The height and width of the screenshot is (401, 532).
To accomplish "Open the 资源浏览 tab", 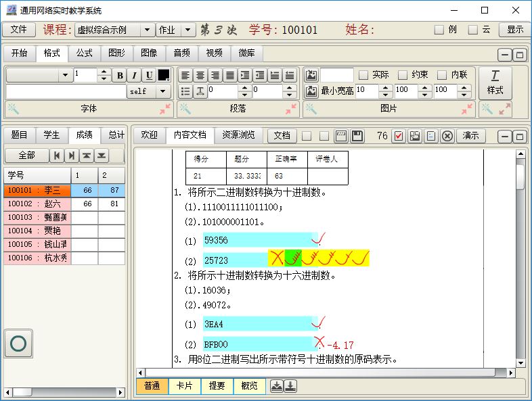I will 238,135.
